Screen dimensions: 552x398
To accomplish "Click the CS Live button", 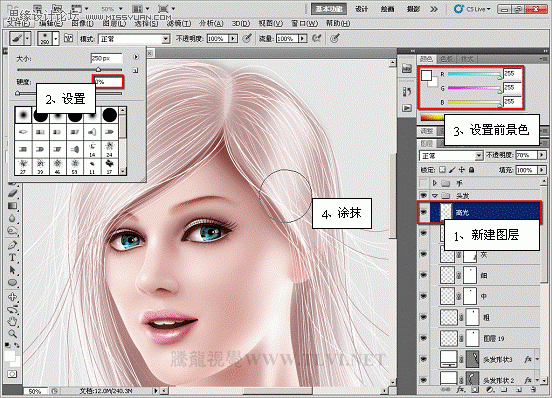I will (473, 9).
